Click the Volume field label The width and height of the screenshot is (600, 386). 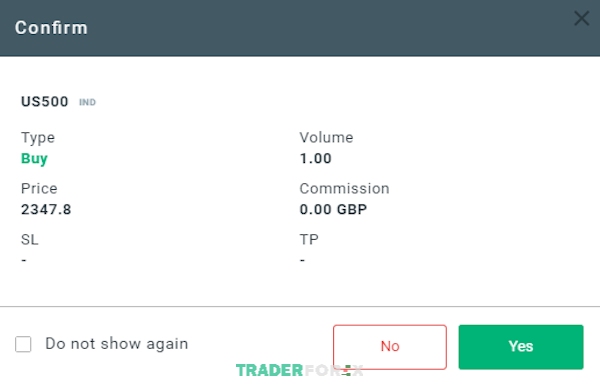326,137
